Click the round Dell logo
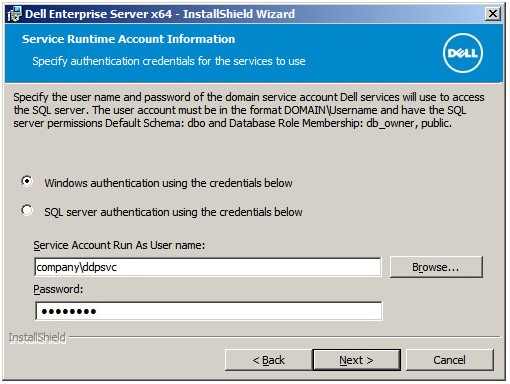Viewport: 510px width, 384px height. 463,53
